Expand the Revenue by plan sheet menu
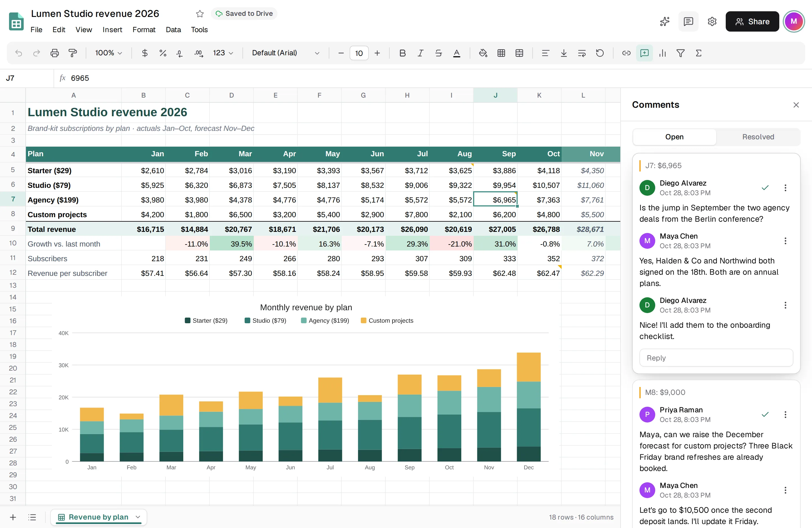Viewport: 812px width, 528px height. tap(138, 517)
